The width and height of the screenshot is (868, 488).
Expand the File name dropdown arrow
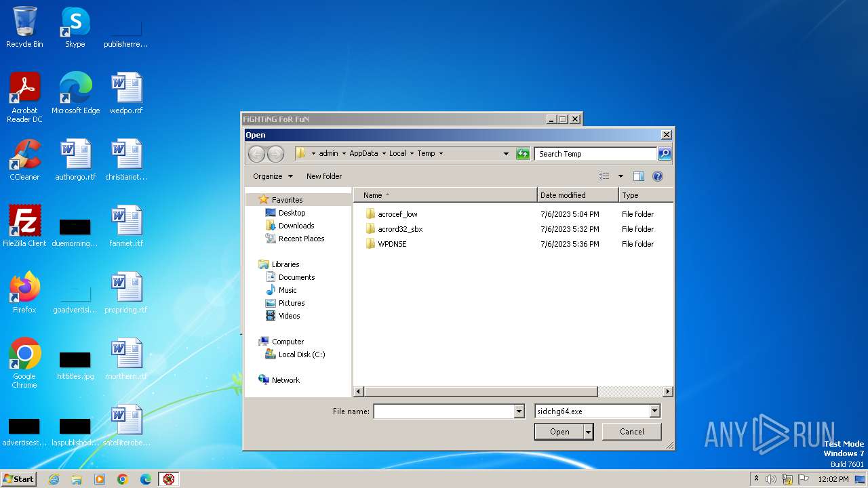(x=519, y=411)
